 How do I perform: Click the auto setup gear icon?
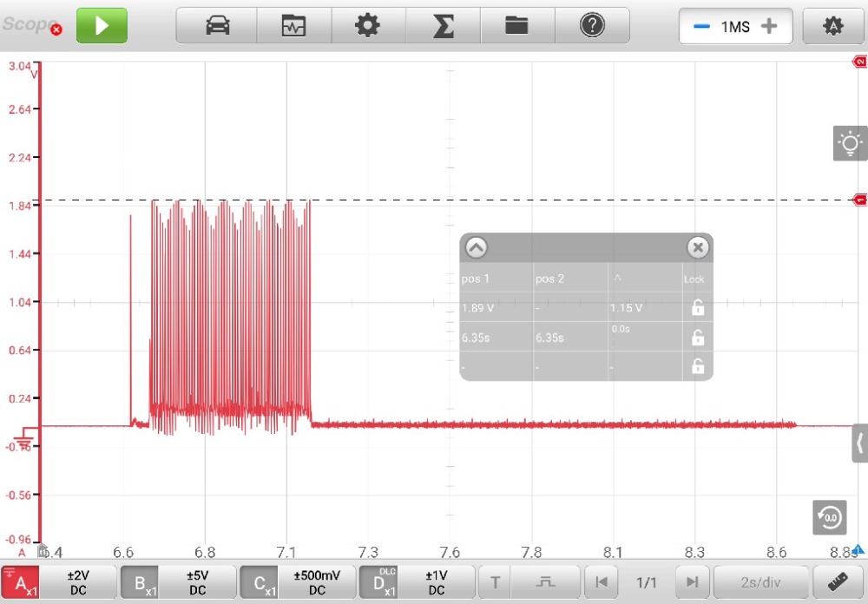click(x=833, y=26)
